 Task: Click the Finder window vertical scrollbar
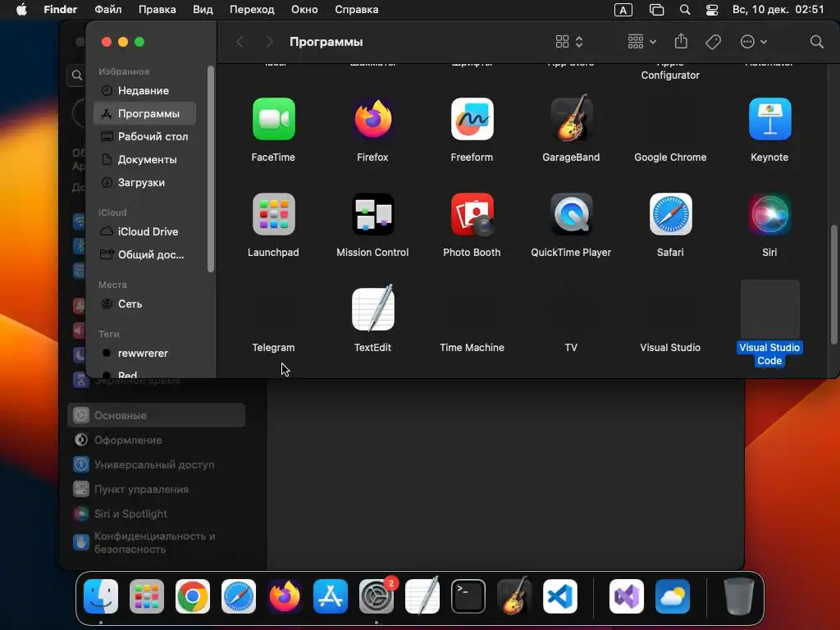(x=833, y=285)
